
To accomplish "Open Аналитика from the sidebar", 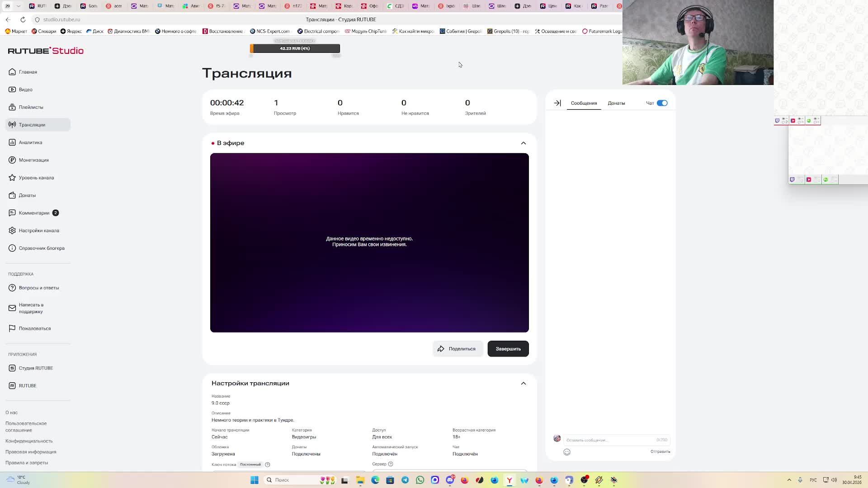I will coord(30,142).
